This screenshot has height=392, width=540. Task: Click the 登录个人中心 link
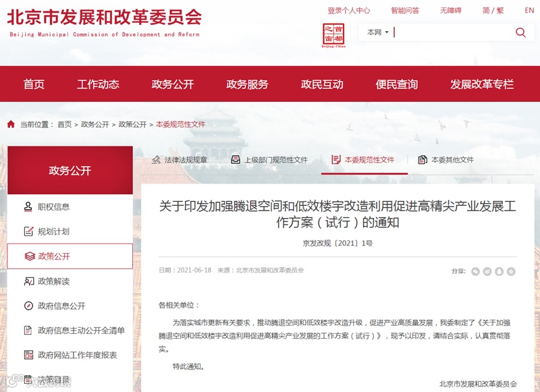click(x=348, y=11)
